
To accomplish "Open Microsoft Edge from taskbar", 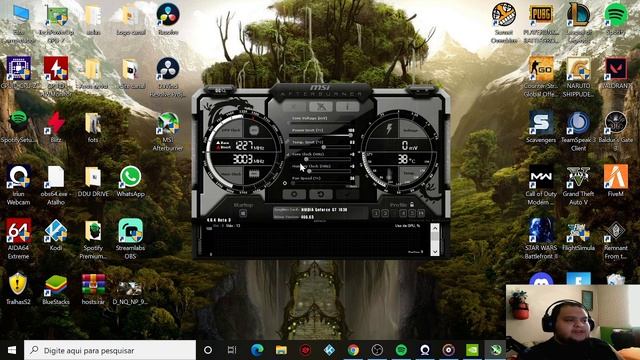I will pos(257,350).
